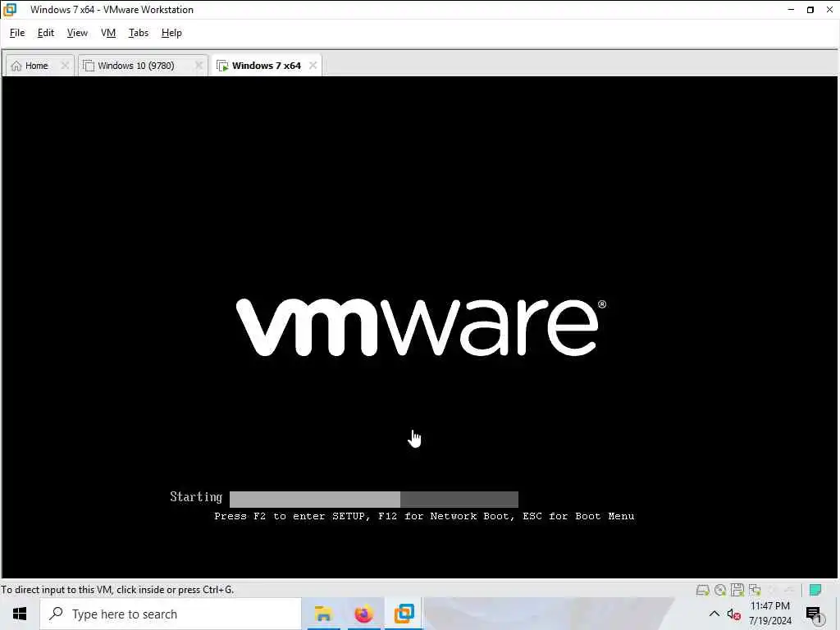Open the Windows Start menu
Image resolution: width=840 pixels, height=630 pixels.
point(20,614)
